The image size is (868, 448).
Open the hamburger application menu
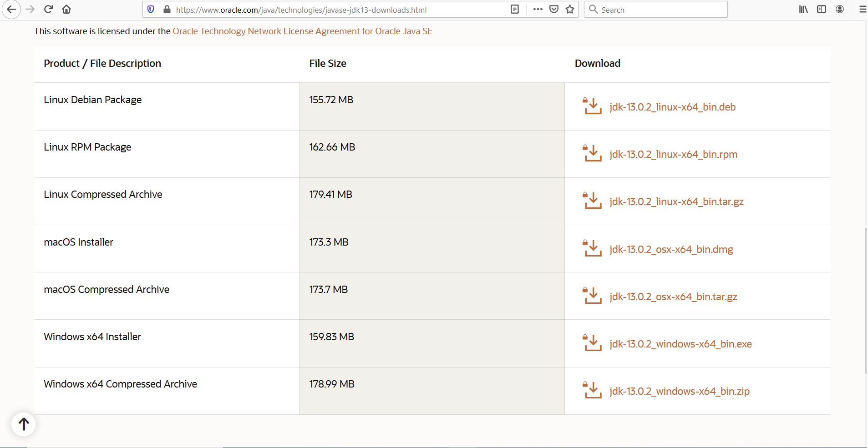point(862,10)
